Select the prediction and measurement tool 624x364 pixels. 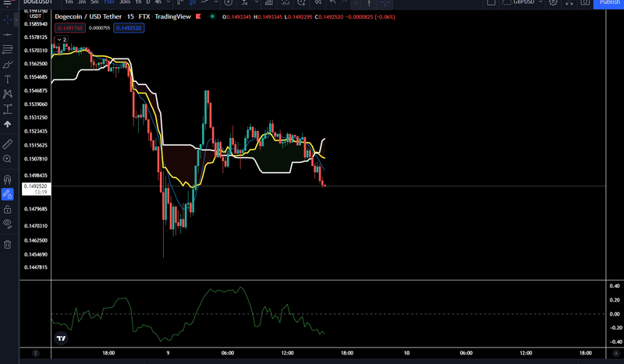click(x=7, y=109)
